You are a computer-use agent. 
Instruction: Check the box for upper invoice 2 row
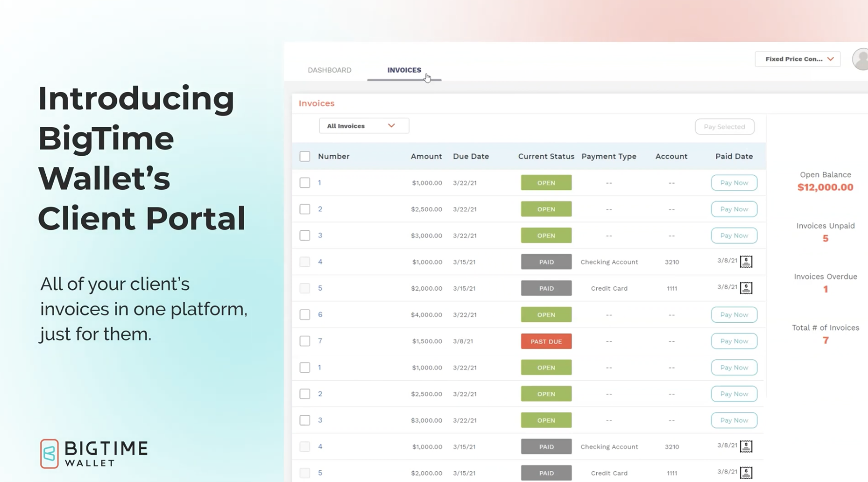[304, 209]
